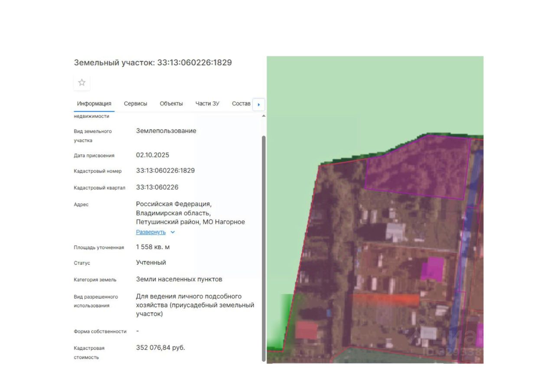
Task: Click the small magenta building on map
Action: tap(433, 269)
